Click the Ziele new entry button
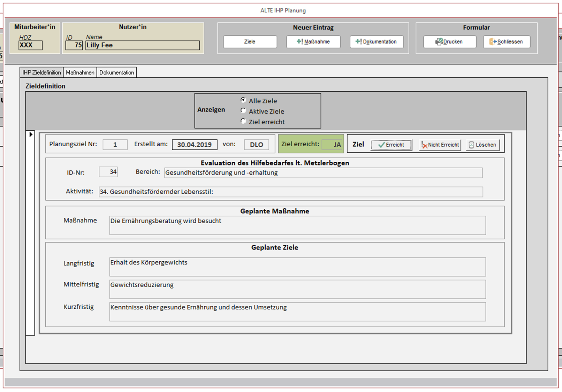Viewport: 562px width, 392px height. tap(250, 41)
